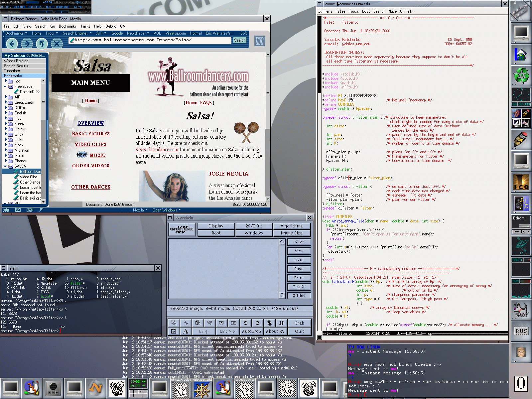Viewport: 532px width, 399px height.
Task: Open Mozilla Debug menu
Action: (x=111, y=26)
